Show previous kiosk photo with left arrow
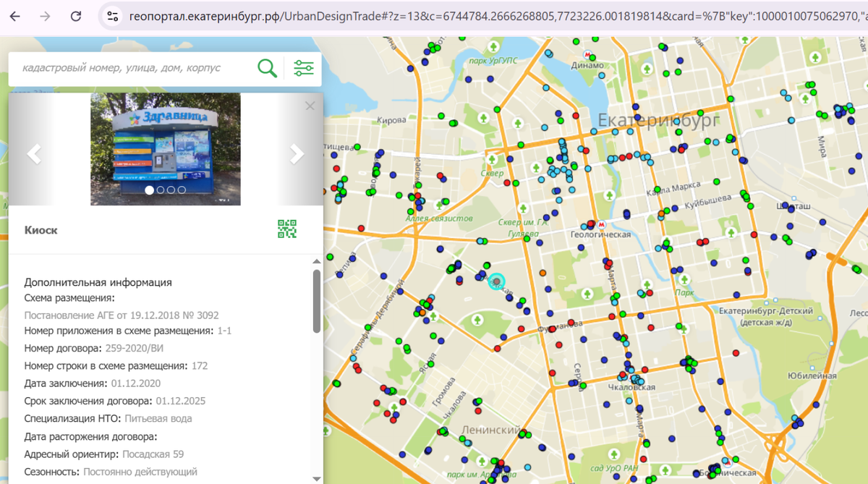Screen dimensions: 868x484 33,153
